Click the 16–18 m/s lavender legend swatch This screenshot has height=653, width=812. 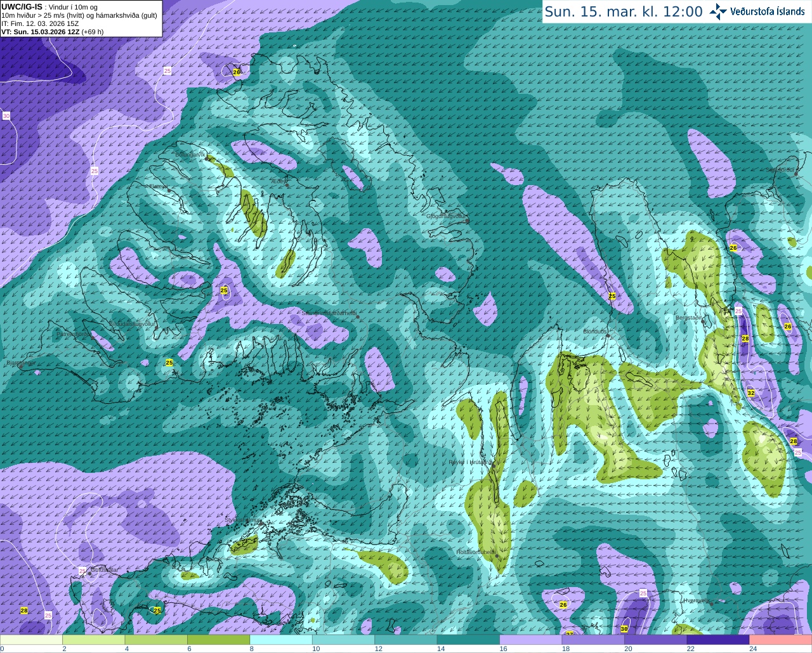[531, 640]
